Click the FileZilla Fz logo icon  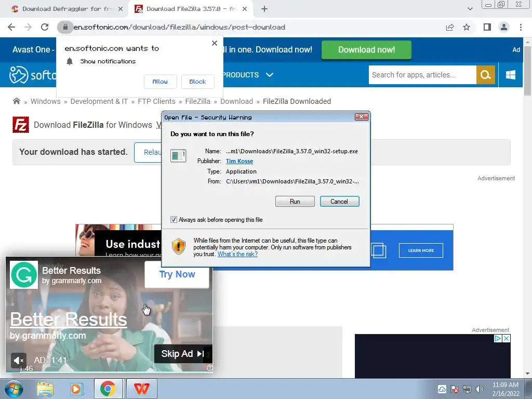[21, 125]
